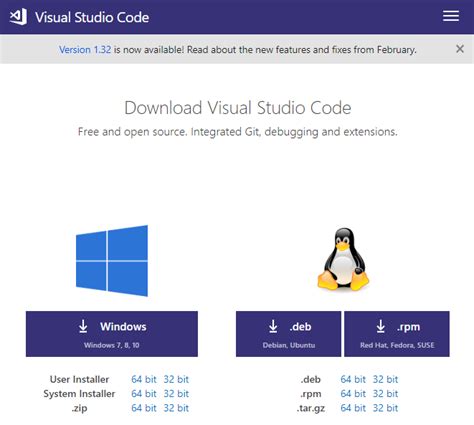Download Linux .deb 64 bit link

(x=353, y=379)
